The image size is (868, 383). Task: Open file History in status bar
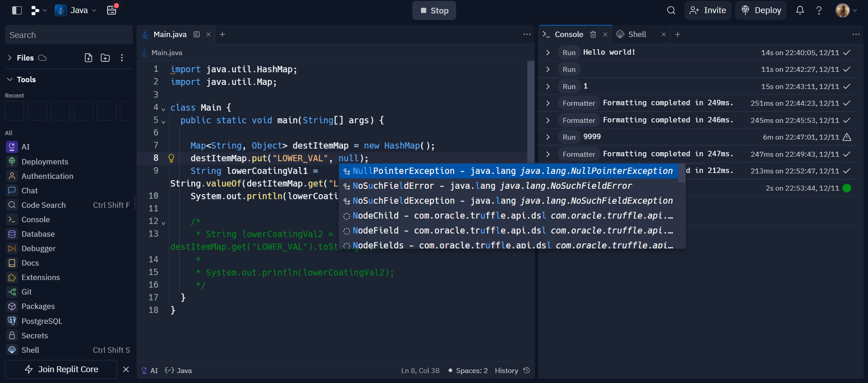click(513, 370)
